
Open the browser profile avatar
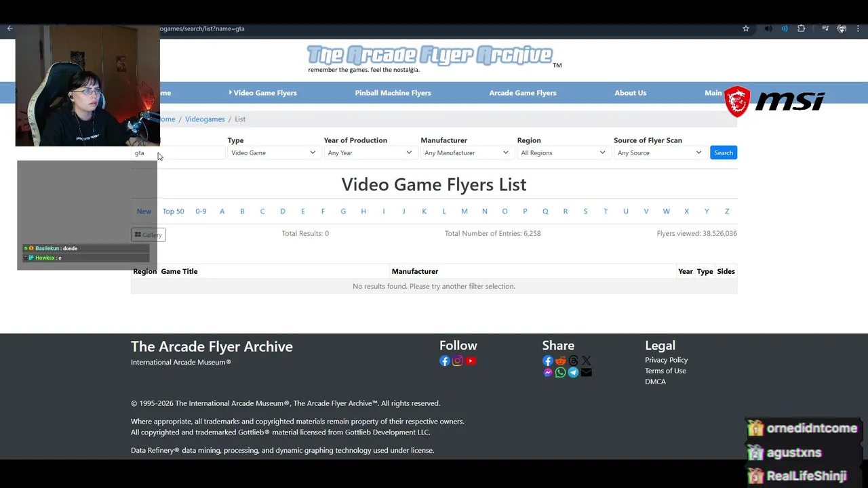click(842, 28)
